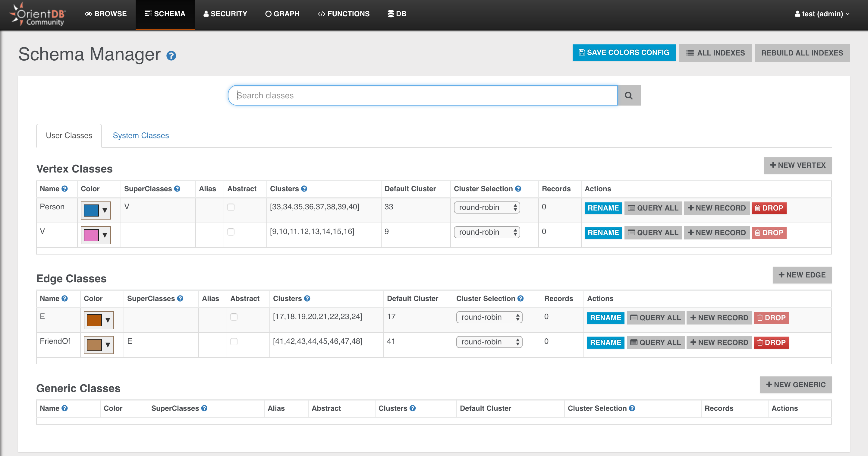Viewport: 868px width, 456px height.
Task: Click SuperClasses help icon in Generic Classes
Action: coord(204,408)
